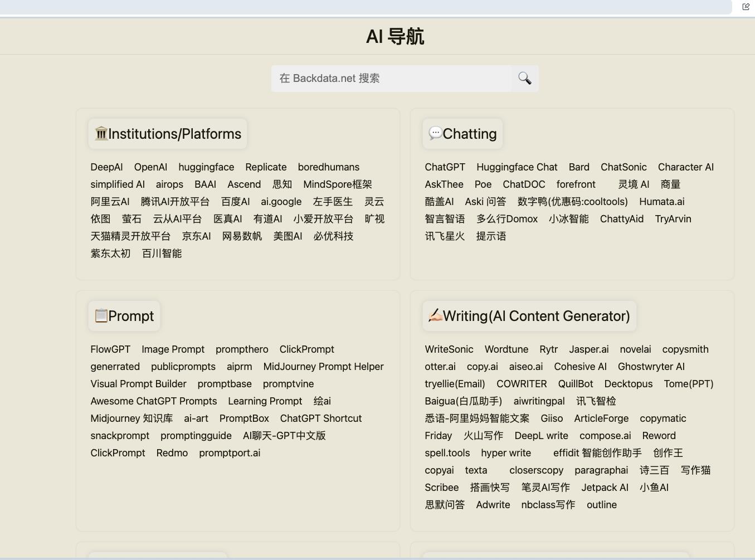This screenshot has height=560, width=755.
Task: Open the DeepL write link
Action: (541, 436)
